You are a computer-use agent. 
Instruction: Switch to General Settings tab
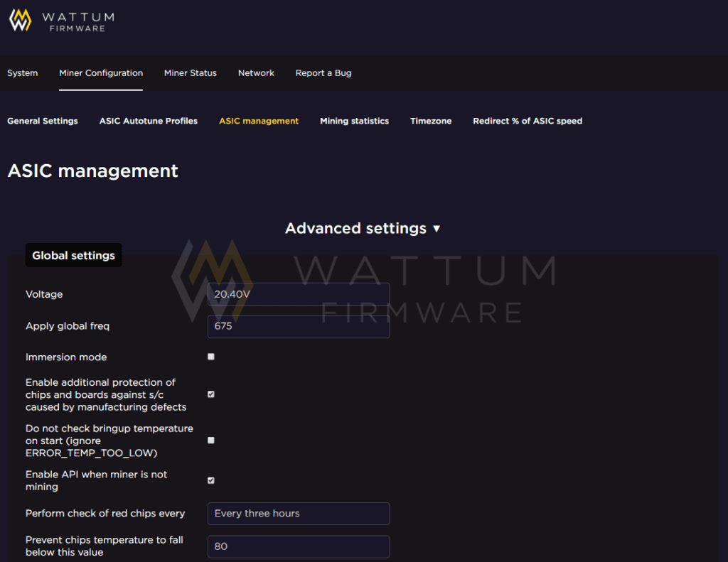[43, 121]
